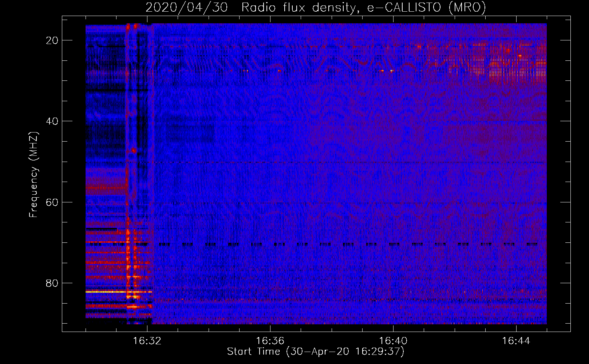This screenshot has width=589, height=364.
Task: Click the '40' frequency tick label
Action: [52, 121]
